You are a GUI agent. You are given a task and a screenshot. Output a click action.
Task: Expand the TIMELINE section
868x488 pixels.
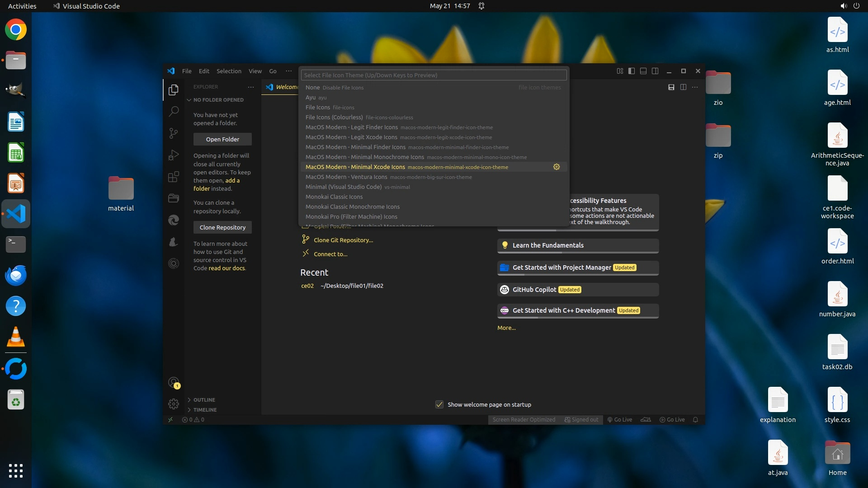pos(205,410)
